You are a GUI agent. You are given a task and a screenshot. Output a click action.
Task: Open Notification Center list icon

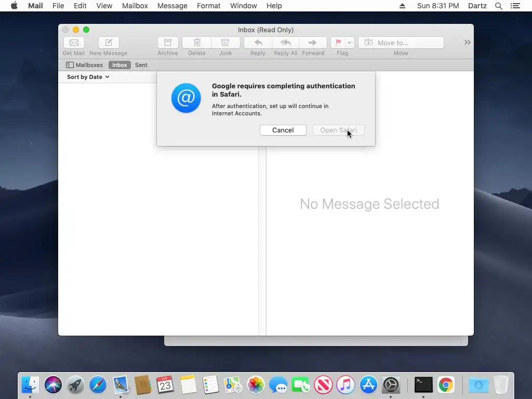(x=515, y=6)
